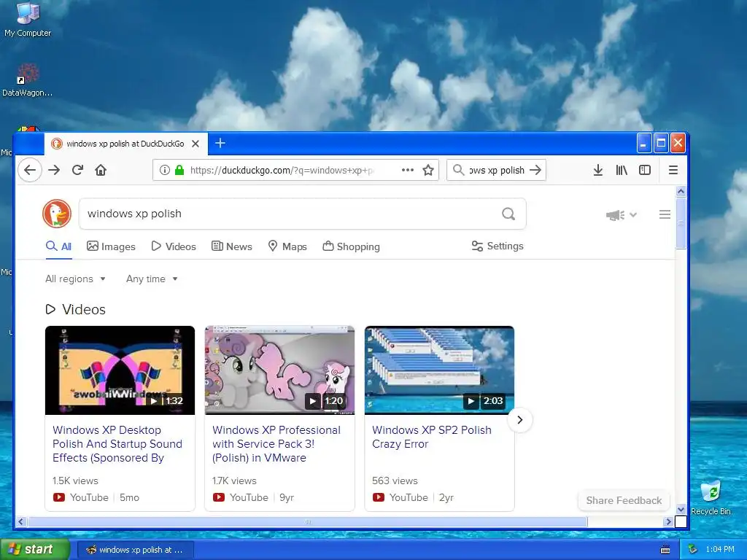Reload the current page

77,170
